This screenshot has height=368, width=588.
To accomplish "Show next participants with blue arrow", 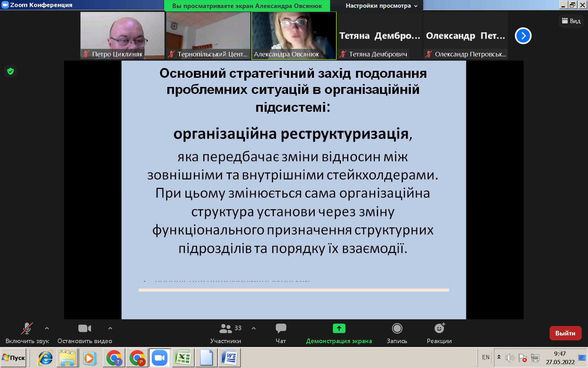I will (523, 36).
